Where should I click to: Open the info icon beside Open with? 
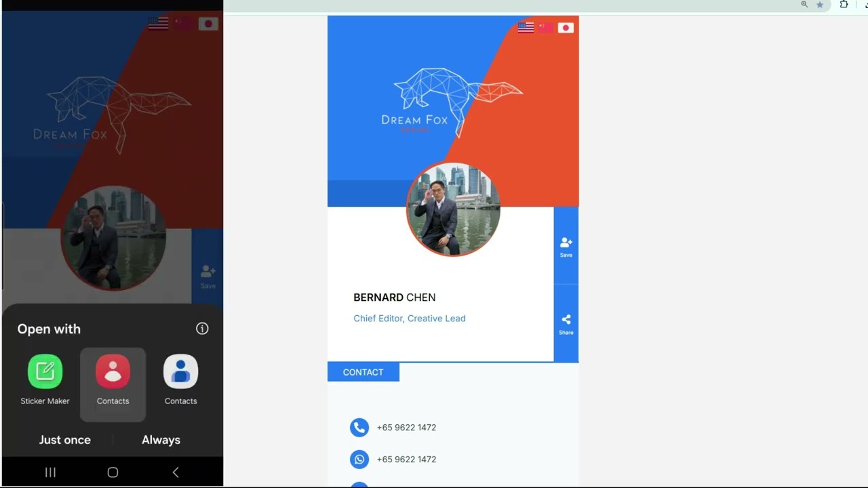(202, 329)
